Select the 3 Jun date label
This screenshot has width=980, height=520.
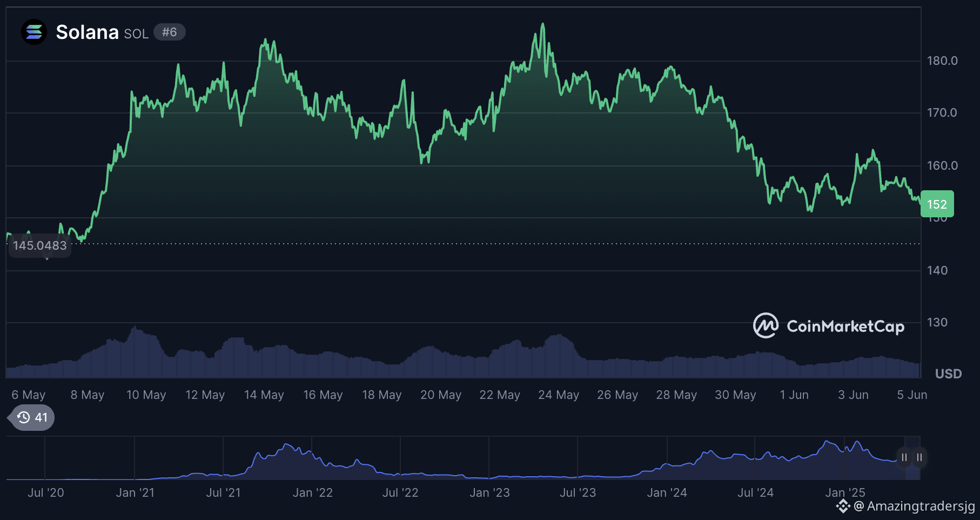pos(853,395)
